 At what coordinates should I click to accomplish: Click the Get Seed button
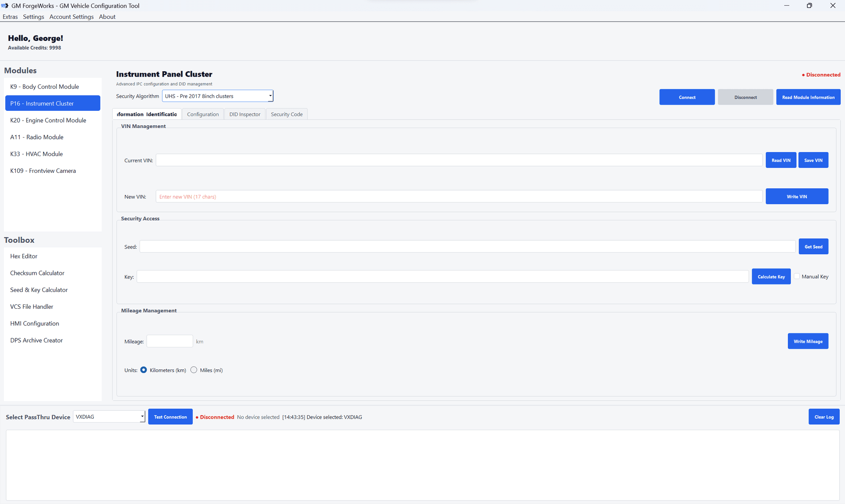coord(813,246)
